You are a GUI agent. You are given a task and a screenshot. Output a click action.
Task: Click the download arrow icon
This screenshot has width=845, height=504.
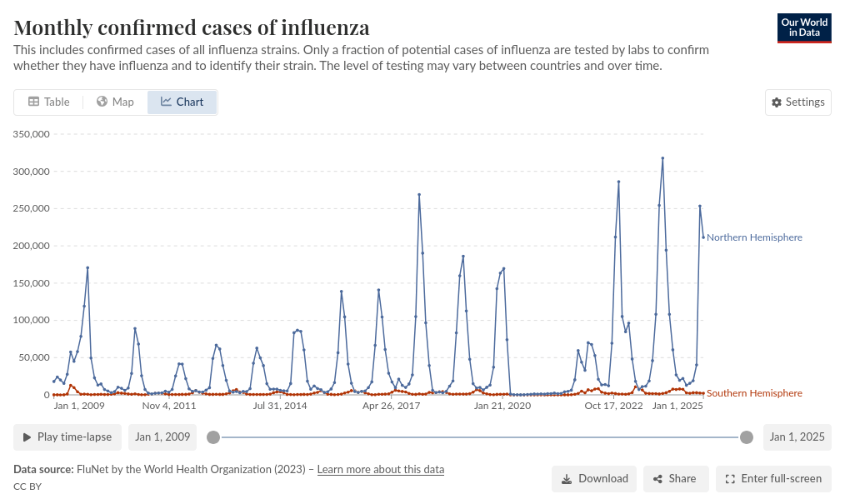[x=567, y=479]
